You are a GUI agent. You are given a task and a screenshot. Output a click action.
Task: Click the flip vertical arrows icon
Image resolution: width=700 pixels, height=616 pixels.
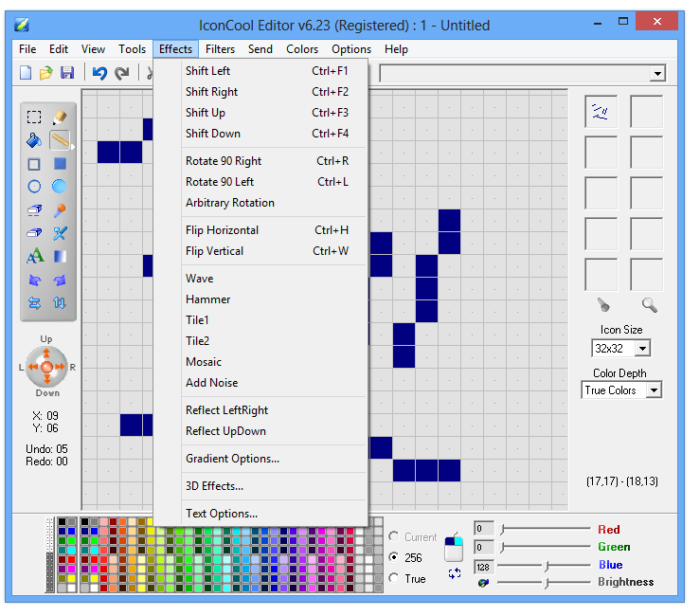point(60,303)
